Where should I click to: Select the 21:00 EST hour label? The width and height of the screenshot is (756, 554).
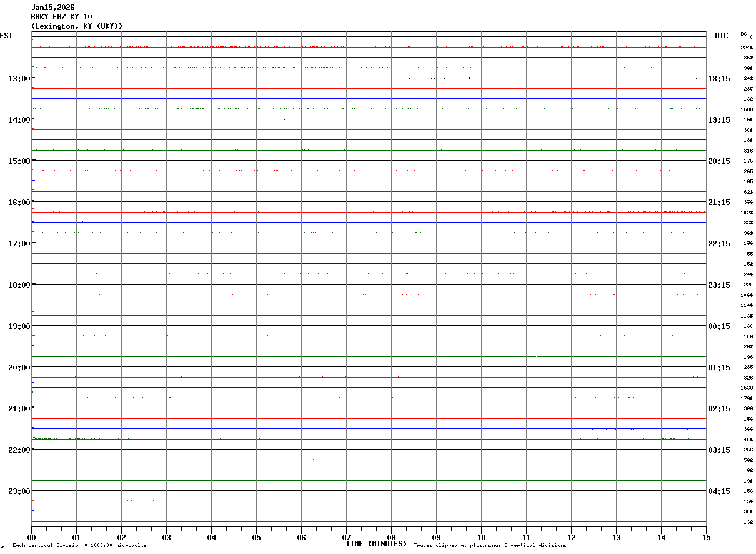(x=19, y=408)
